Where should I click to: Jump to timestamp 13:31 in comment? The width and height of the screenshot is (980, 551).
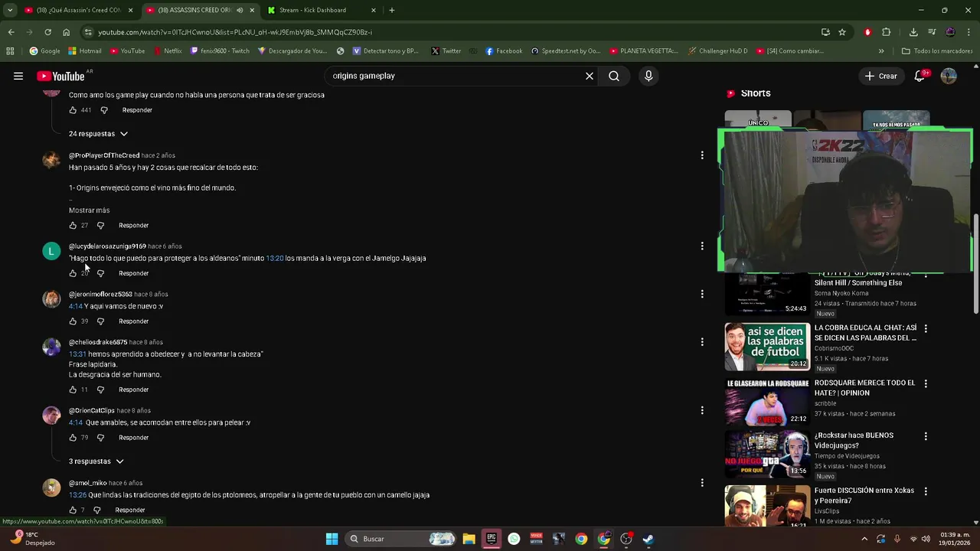(77, 354)
